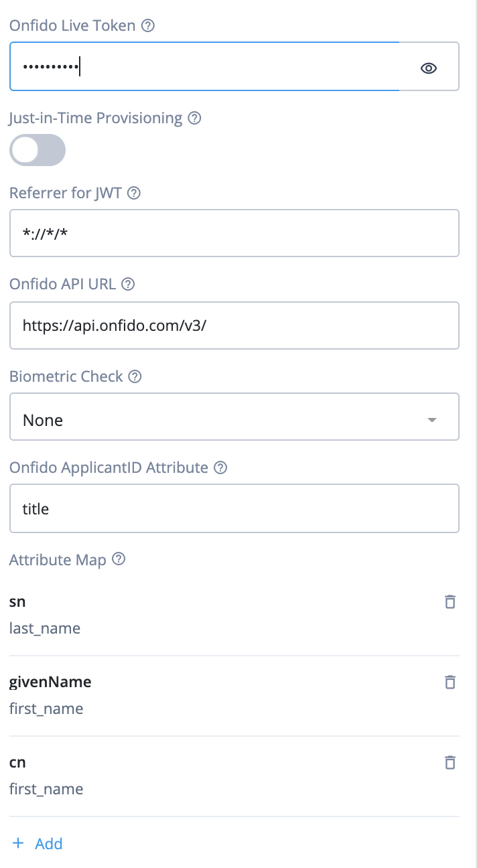Click the Onfido ApplicantID Attribute field
The image size is (477, 868).
[x=234, y=508]
